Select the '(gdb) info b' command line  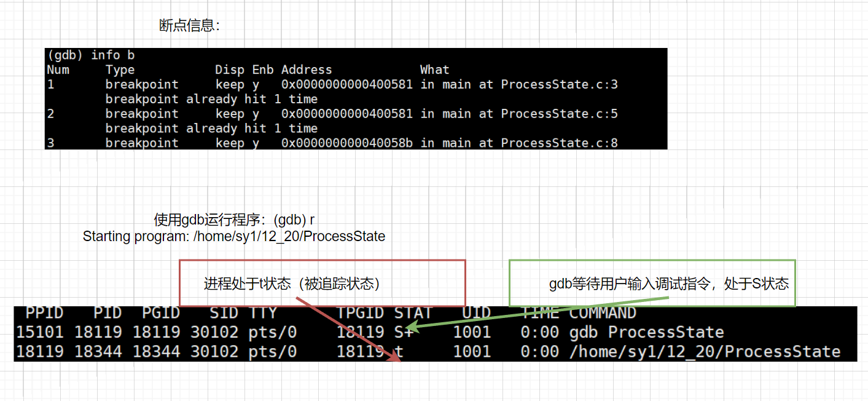click(91, 55)
